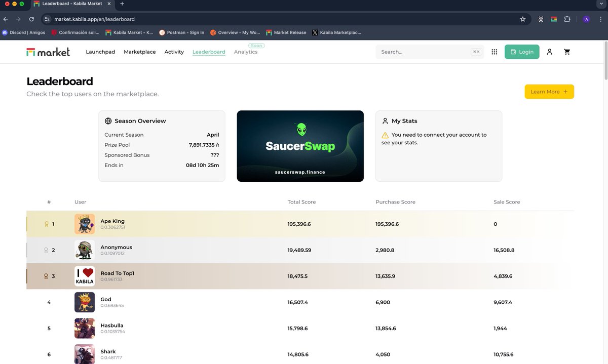Open the tab search chevron at top right

point(602,4)
